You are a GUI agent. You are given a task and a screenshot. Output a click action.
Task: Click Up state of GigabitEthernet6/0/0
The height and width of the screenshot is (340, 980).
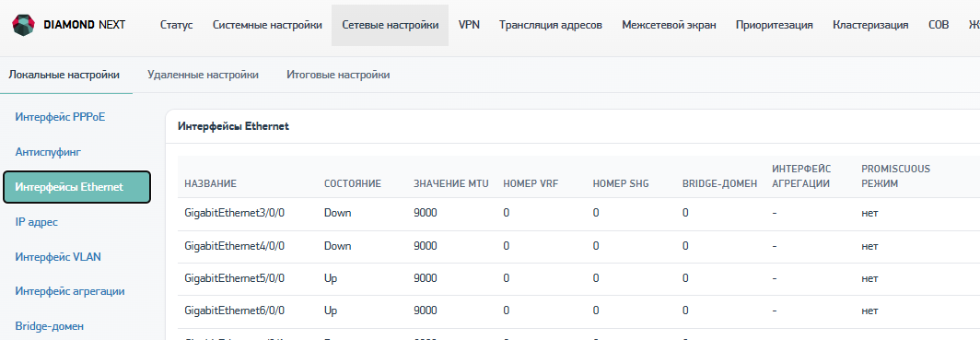(x=331, y=311)
